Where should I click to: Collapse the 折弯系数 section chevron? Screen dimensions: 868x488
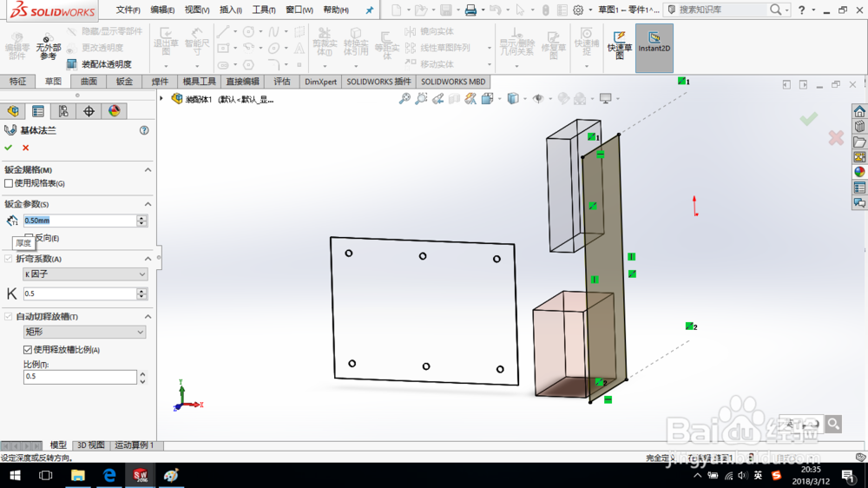[148, 259]
